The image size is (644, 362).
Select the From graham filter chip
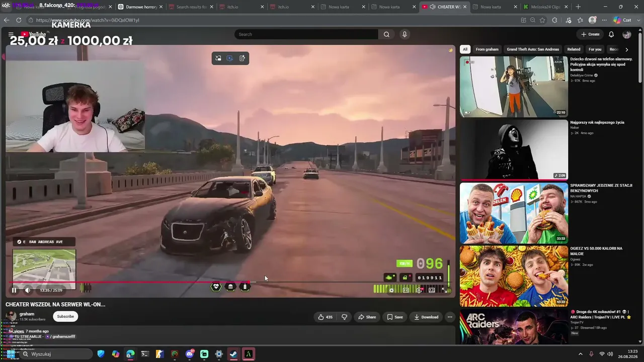pos(487,49)
